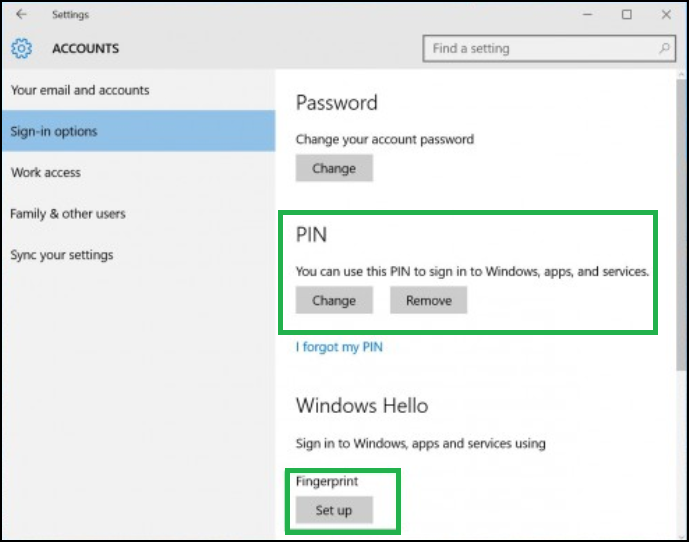Minimize the Settings window
This screenshot has height=542, width=689.
pyautogui.click(x=587, y=15)
